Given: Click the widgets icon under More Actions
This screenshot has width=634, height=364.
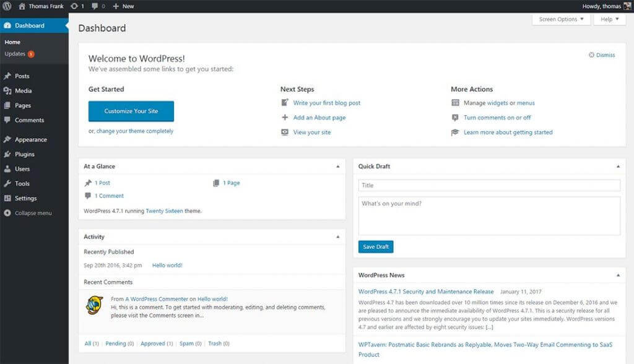Looking at the screenshot, I should (x=456, y=103).
